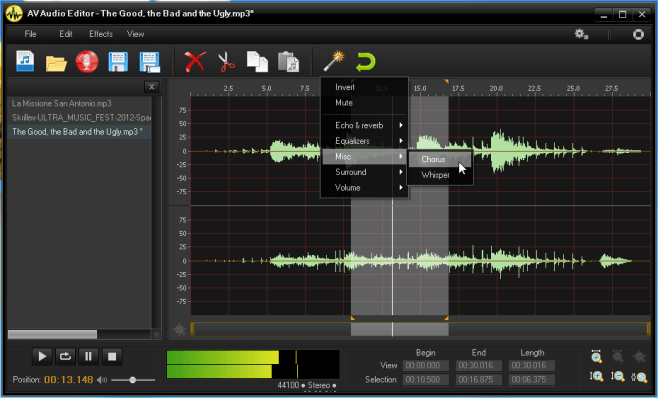This screenshot has height=398, width=658.
Task: Toggle loop playback button
Action: point(65,356)
